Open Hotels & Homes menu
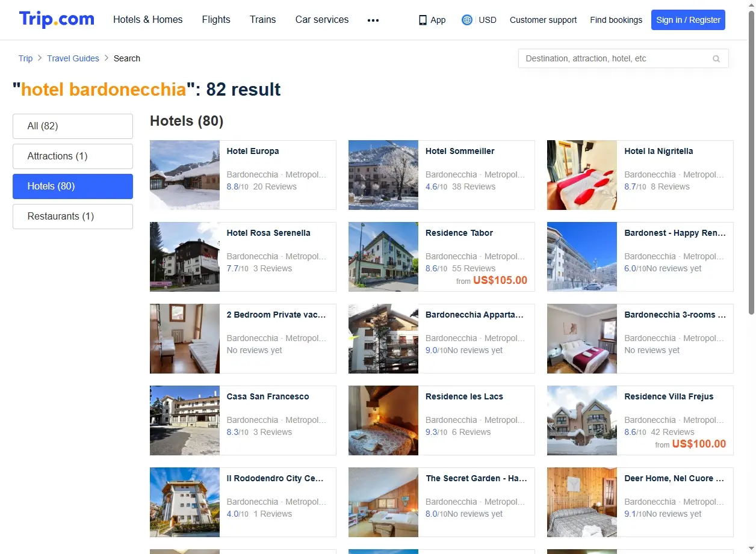The height and width of the screenshot is (554, 756). (148, 20)
